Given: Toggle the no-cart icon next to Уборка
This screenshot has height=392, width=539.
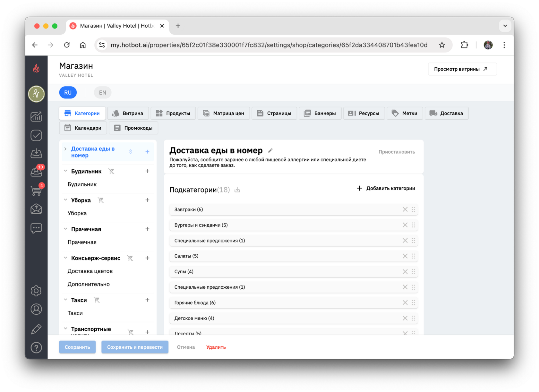Looking at the screenshot, I should pos(101,200).
